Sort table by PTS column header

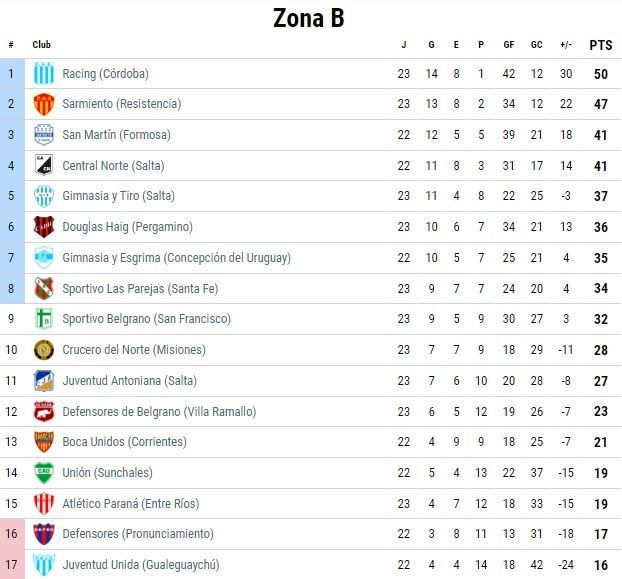[600, 45]
